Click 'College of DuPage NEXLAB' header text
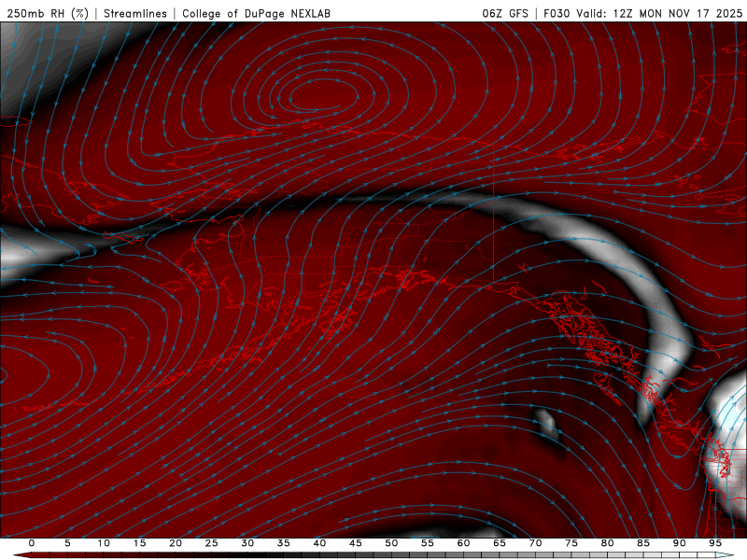 (256, 14)
